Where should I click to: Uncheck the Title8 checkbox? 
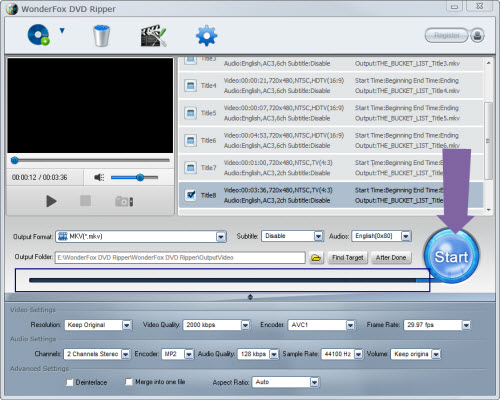(190, 195)
